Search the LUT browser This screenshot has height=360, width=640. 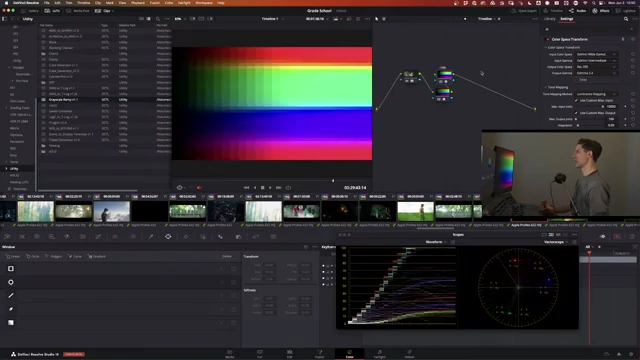pos(158,19)
